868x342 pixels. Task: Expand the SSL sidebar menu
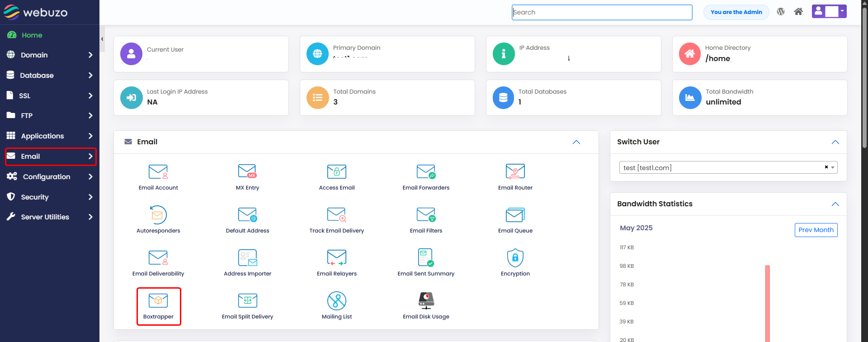pos(50,95)
